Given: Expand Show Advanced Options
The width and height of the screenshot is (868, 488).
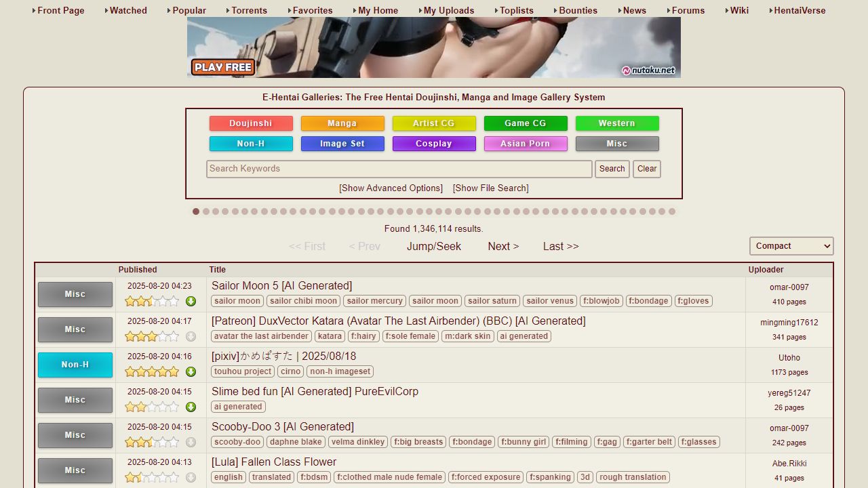Looking at the screenshot, I should [x=391, y=188].
